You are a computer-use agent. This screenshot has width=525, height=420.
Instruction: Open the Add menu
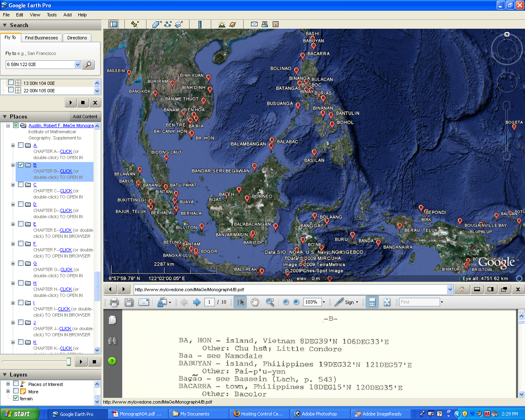click(x=67, y=15)
